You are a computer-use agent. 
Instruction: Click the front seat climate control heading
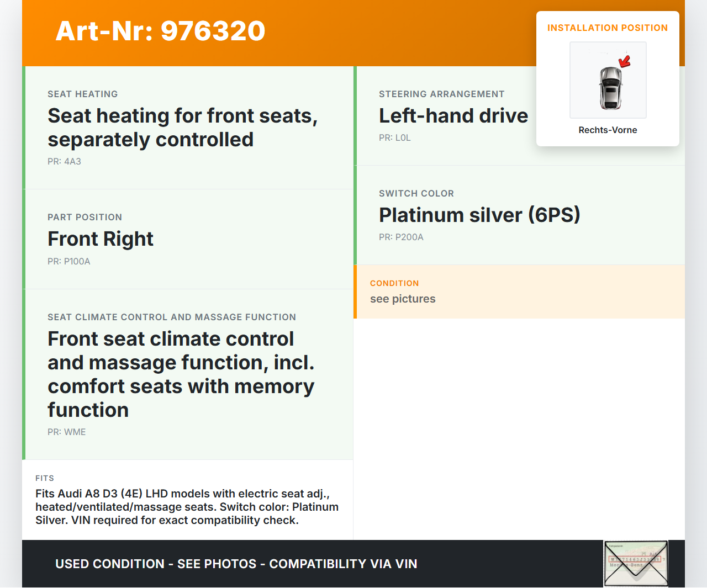[181, 374]
